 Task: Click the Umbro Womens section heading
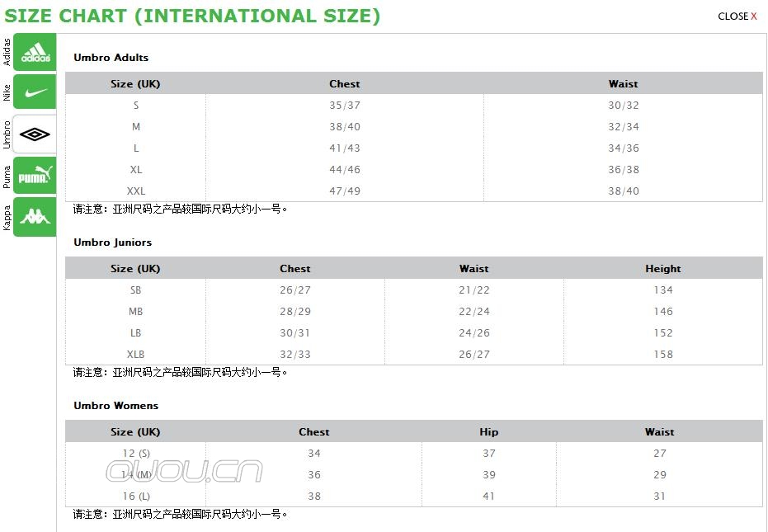[116, 406]
